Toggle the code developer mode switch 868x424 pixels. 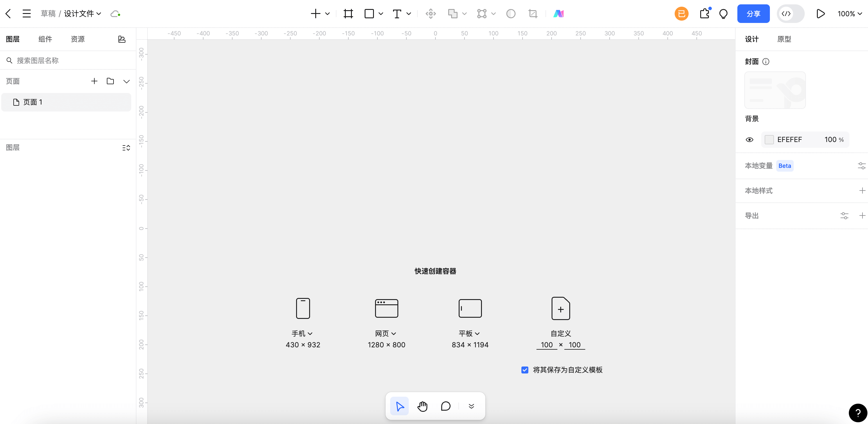pyautogui.click(x=790, y=14)
